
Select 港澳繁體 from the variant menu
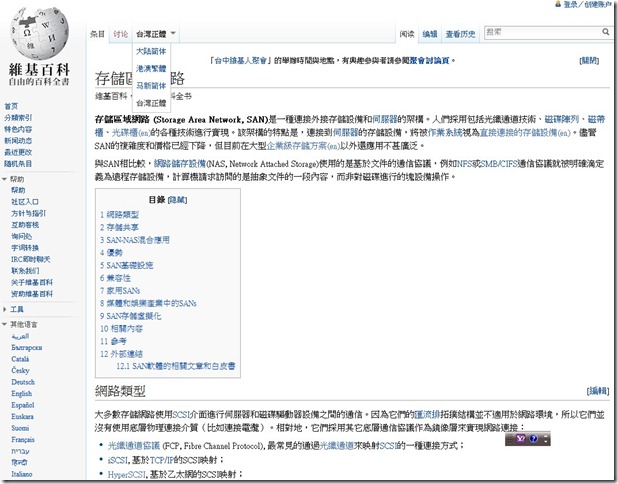coord(151,69)
